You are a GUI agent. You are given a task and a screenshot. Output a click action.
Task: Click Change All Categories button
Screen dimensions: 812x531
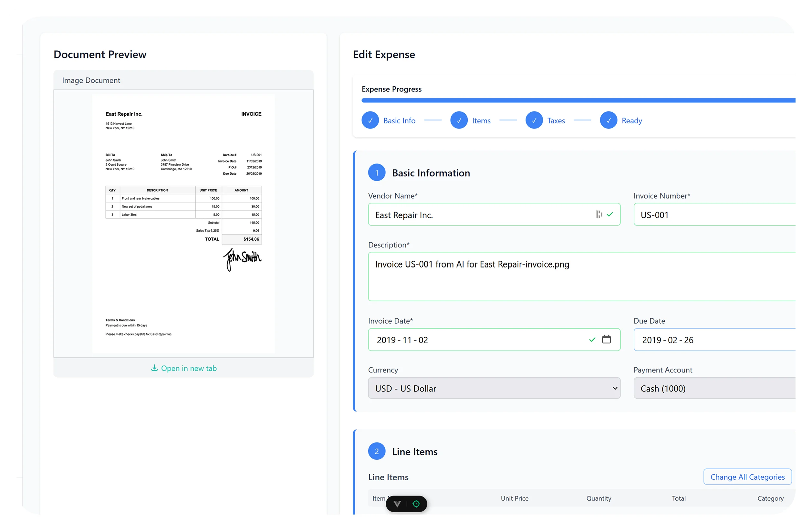point(747,477)
